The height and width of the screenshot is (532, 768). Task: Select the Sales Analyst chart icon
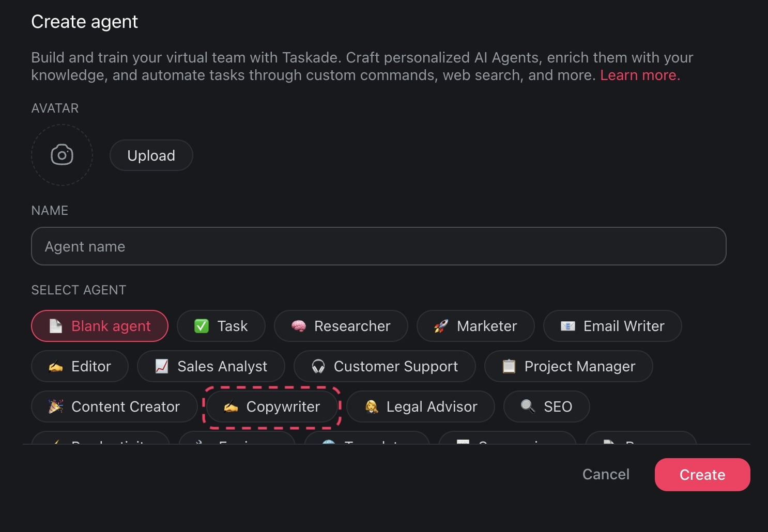pos(162,366)
